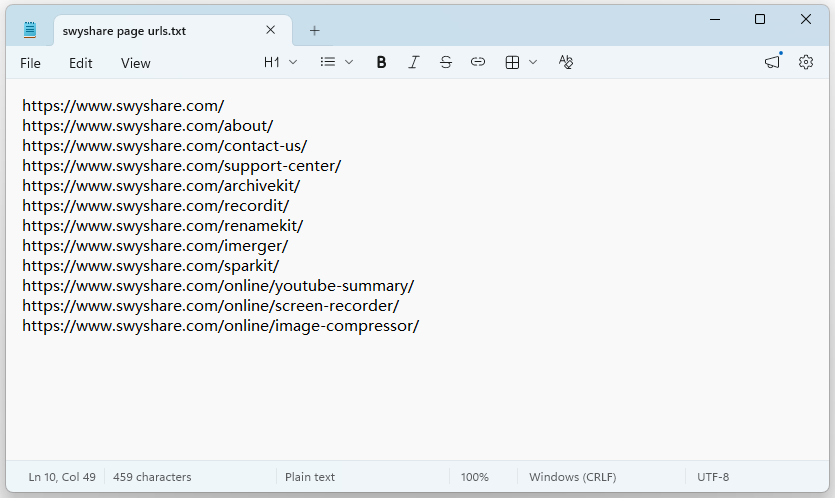Click the swyshare.com/about/ URL line
The height and width of the screenshot is (498, 835).
148,126
